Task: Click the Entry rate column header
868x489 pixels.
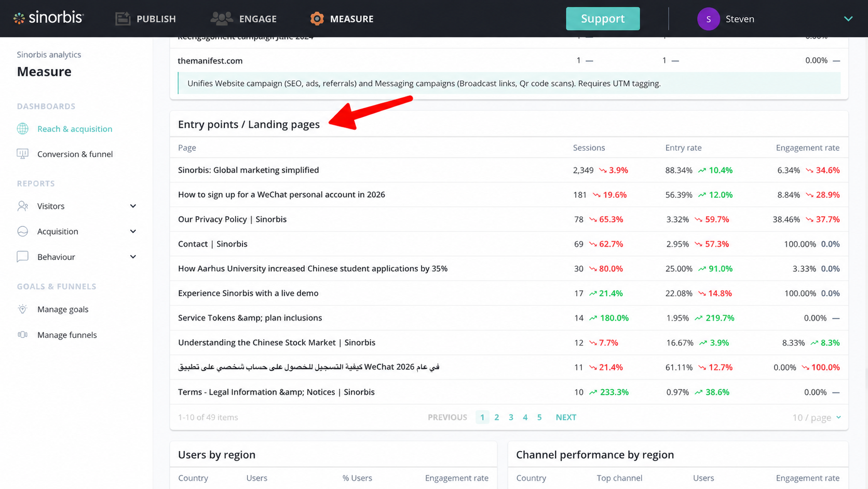Action: tap(683, 148)
